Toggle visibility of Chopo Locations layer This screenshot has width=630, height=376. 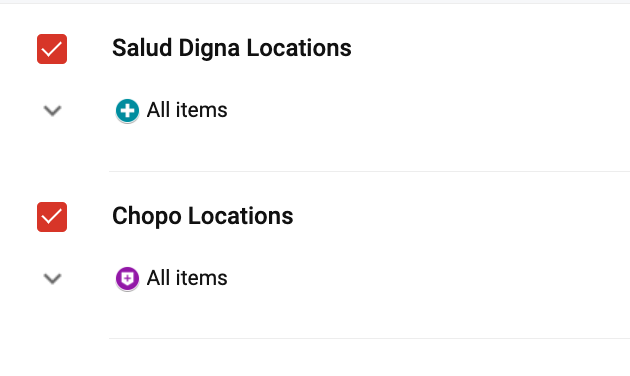(52, 217)
